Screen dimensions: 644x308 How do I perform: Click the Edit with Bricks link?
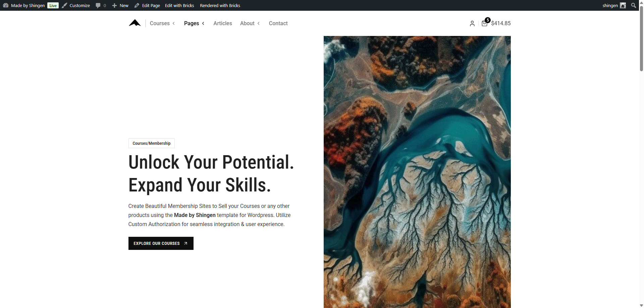[x=179, y=5]
